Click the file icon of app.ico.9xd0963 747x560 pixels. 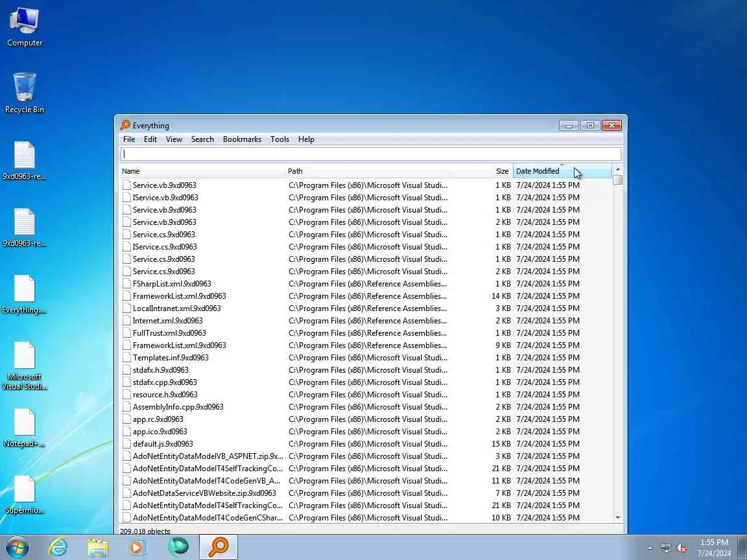click(x=126, y=432)
